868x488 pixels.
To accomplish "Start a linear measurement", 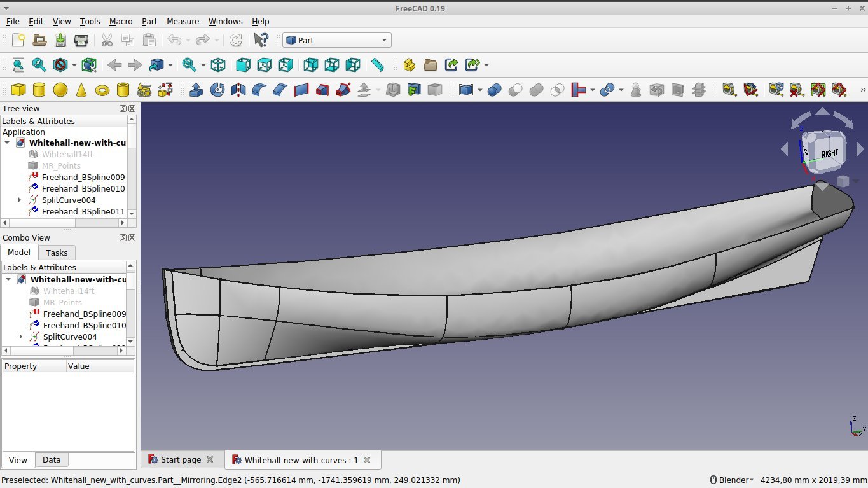I will click(x=729, y=90).
